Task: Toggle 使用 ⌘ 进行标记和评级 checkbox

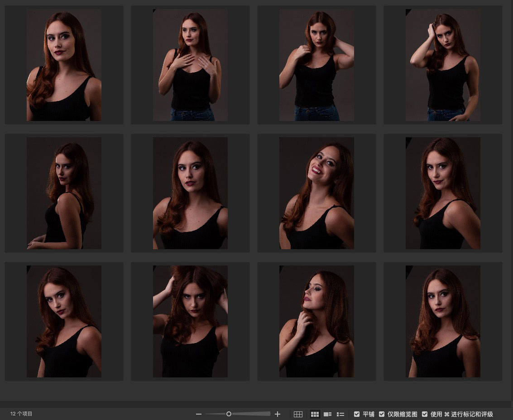Action: coord(425,414)
